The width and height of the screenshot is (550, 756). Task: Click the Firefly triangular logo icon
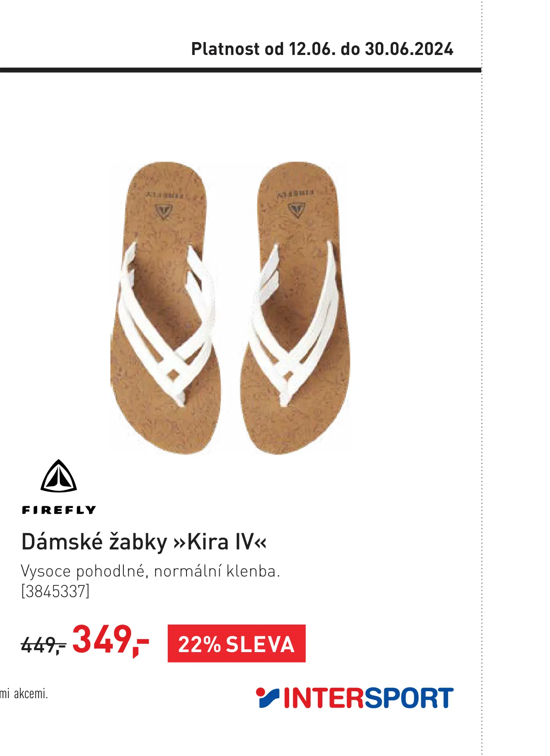coord(59,476)
